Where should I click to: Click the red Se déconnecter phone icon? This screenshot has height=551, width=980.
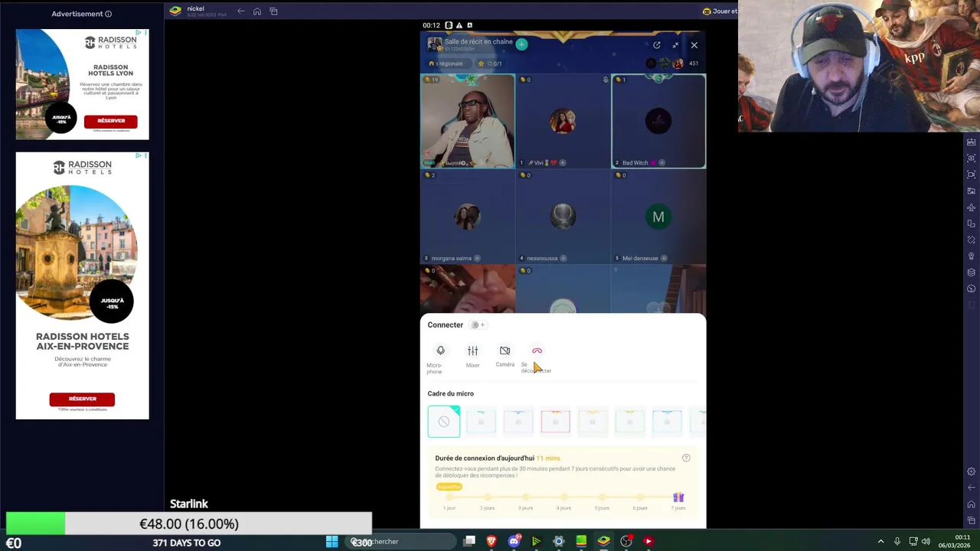coord(537,350)
